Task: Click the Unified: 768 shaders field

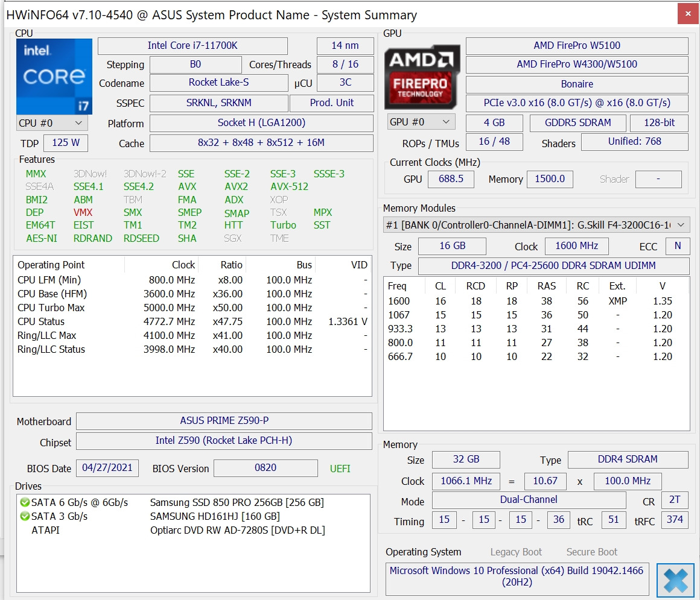Action: (x=634, y=142)
